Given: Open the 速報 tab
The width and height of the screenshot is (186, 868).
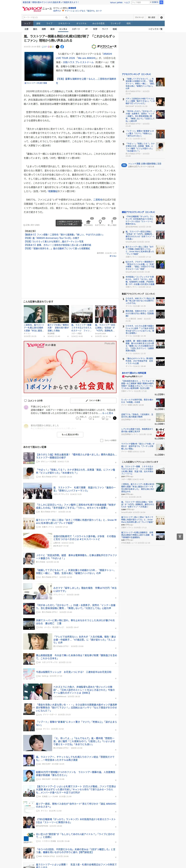Looking at the screenshot, I should 38,23.
